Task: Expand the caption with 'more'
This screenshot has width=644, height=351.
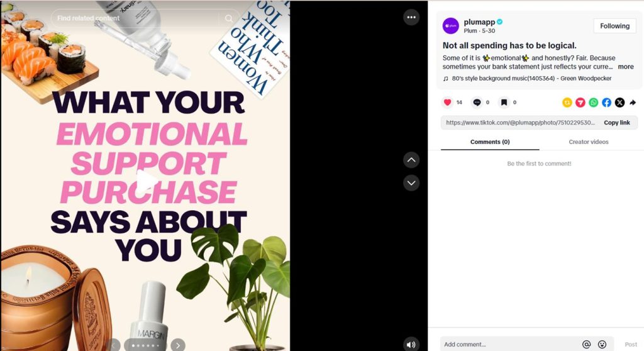Action: (x=626, y=67)
